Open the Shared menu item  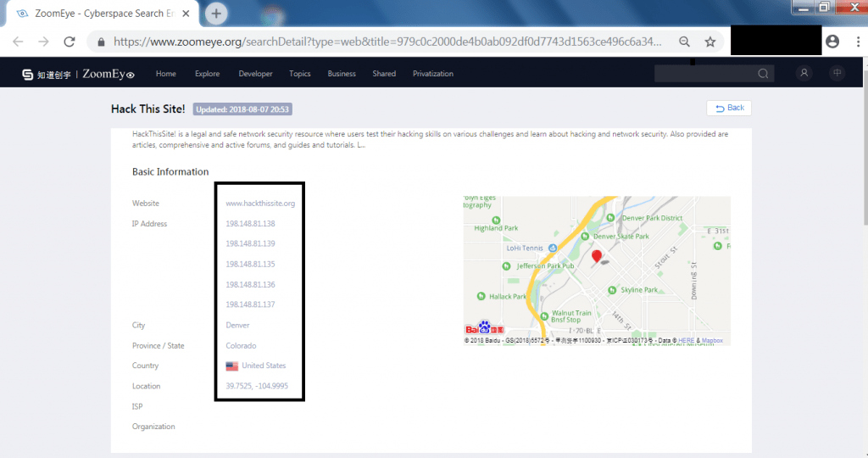coord(384,74)
